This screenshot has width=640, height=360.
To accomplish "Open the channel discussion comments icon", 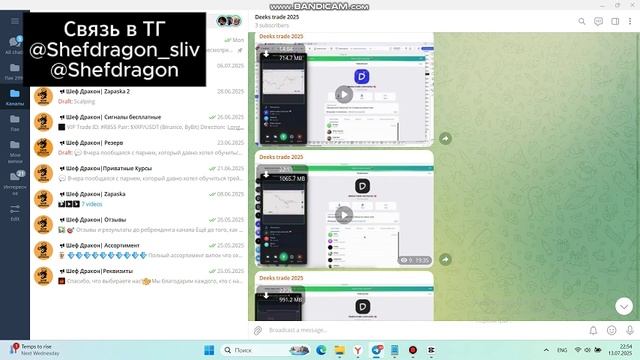I will pos(598,22).
